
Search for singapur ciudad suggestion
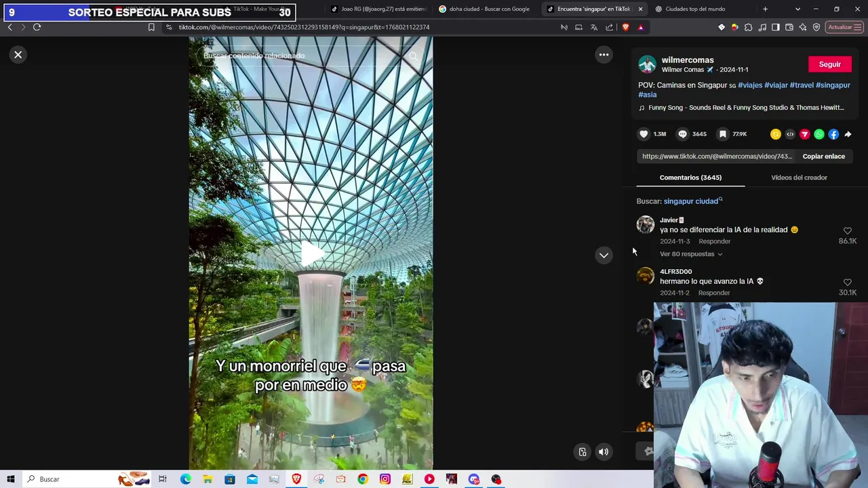693,201
